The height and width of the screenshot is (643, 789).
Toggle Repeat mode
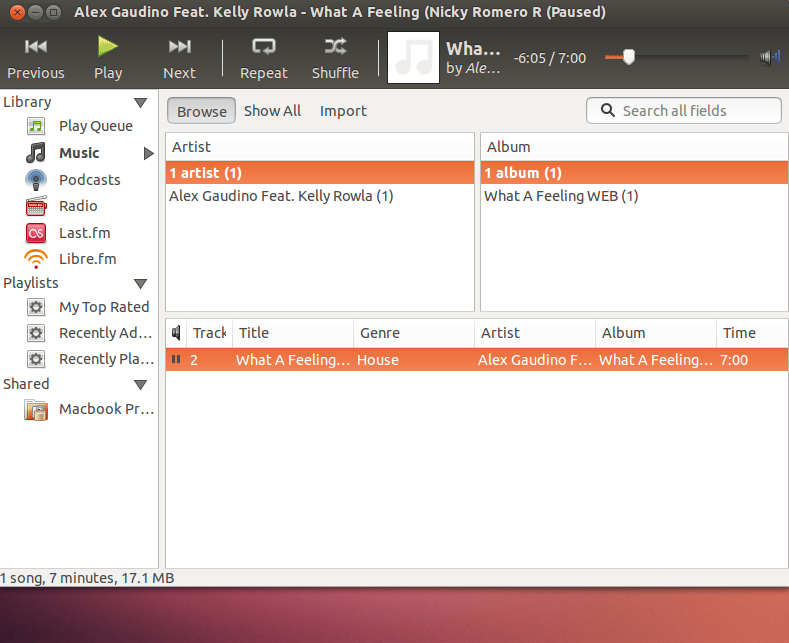point(264,58)
